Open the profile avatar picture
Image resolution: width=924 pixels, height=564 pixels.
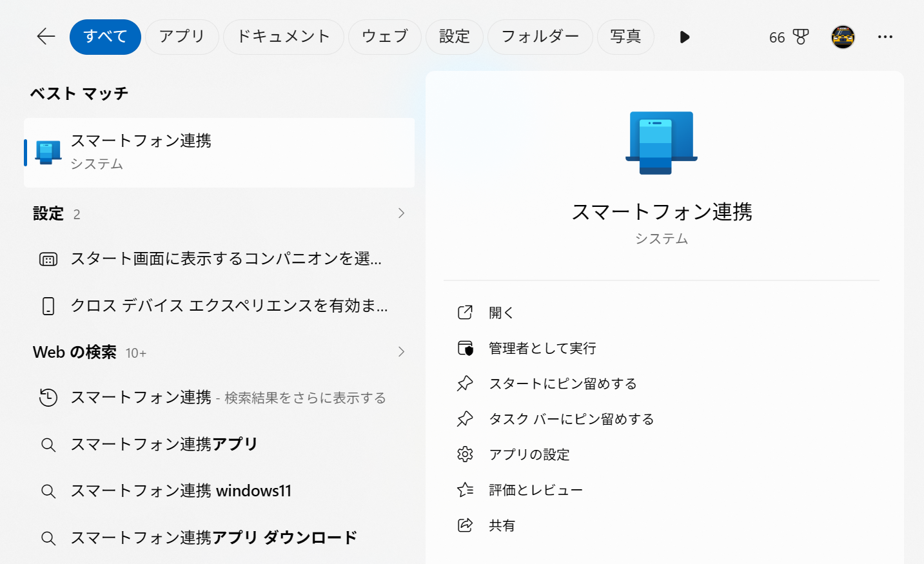coord(843,37)
